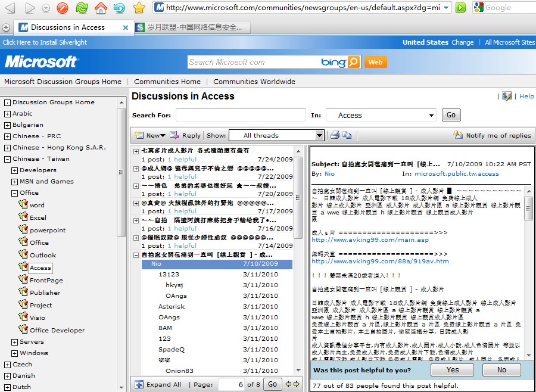Expand the Servers node
The height and width of the screenshot is (392, 536).
tap(14, 342)
